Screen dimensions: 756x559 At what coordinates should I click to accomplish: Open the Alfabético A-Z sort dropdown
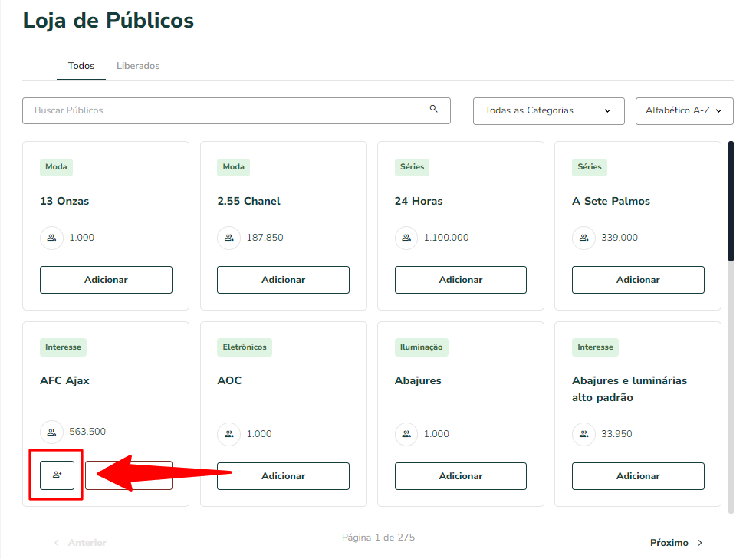click(x=684, y=111)
